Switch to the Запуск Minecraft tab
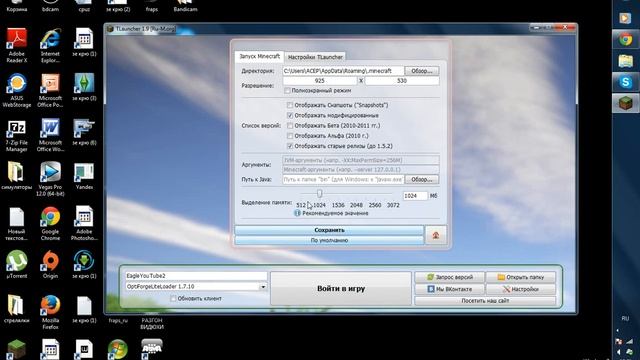This screenshot has width=640, height=360. click(x=259, y=56)
